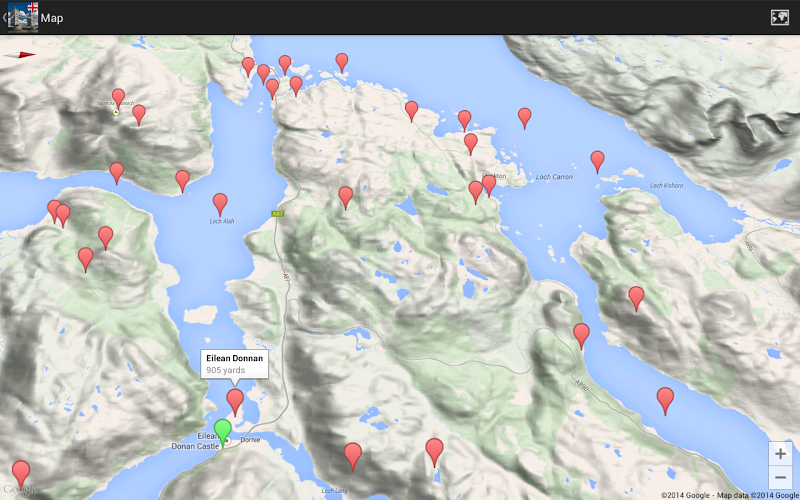800x500 pixels.
Task: Click the Google logo link
Action: pyautogui.click(x=20, y=490)
